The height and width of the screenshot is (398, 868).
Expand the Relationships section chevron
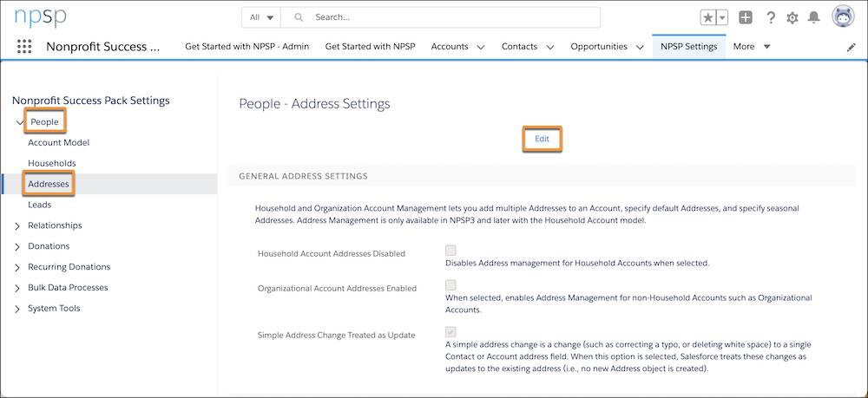(17, 226)
